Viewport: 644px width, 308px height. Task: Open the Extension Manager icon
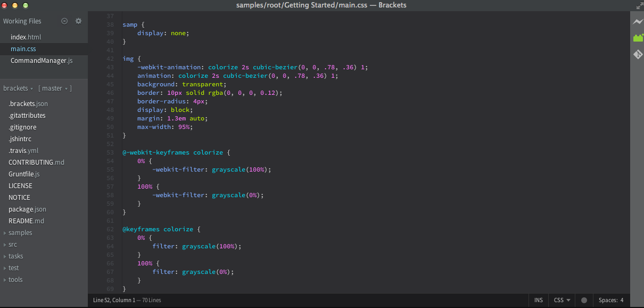click(638, 38)
